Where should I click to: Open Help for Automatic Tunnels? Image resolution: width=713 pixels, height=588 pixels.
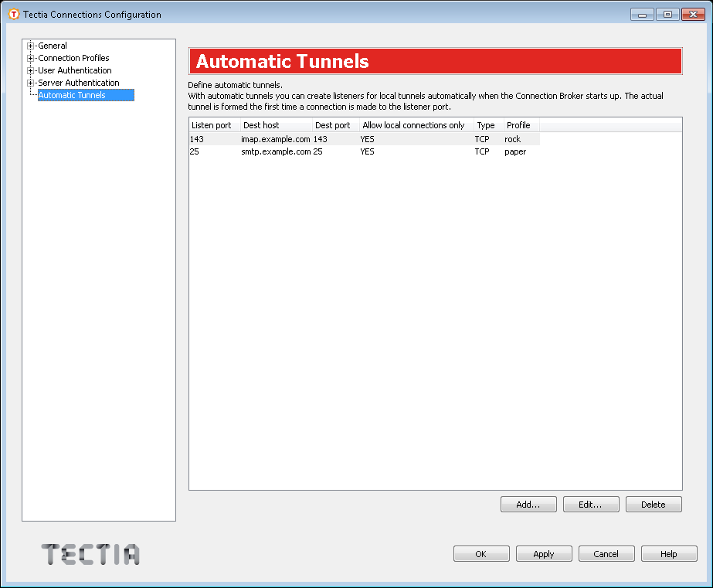click(x=668, y=553)
